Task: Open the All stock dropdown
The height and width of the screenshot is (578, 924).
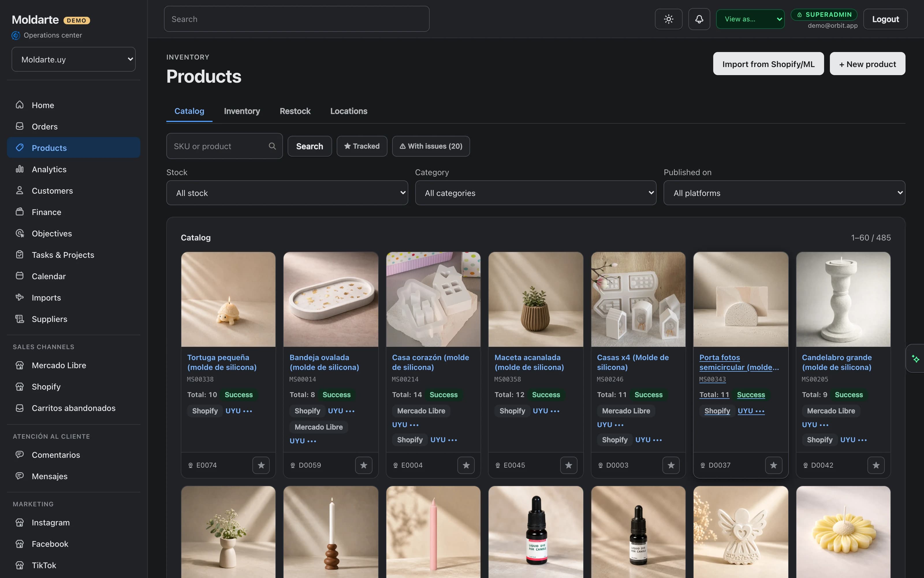Action: pos(287,193)
